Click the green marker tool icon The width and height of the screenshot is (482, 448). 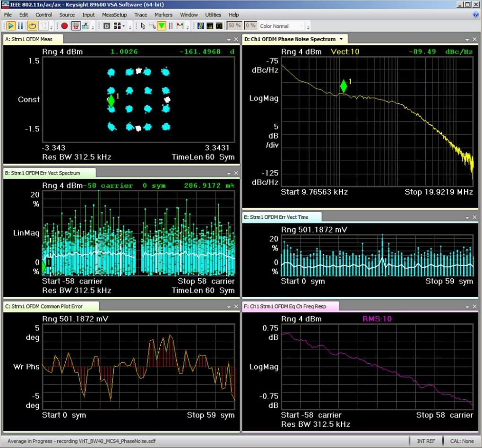[162, 26]
